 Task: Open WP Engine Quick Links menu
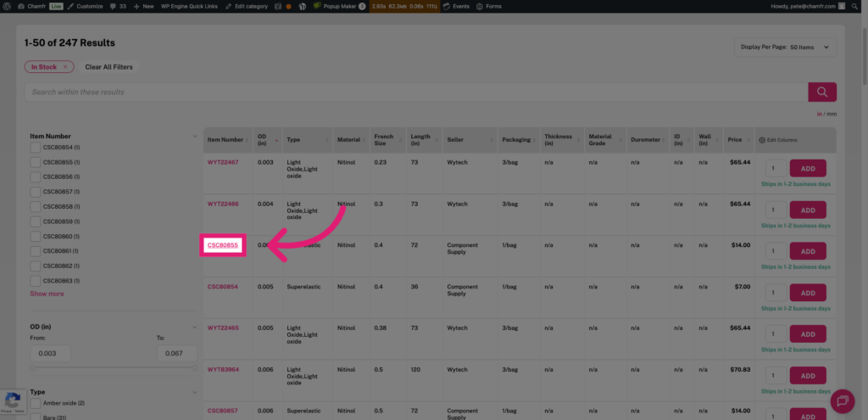pyautogui.click(x=187, y=6)
